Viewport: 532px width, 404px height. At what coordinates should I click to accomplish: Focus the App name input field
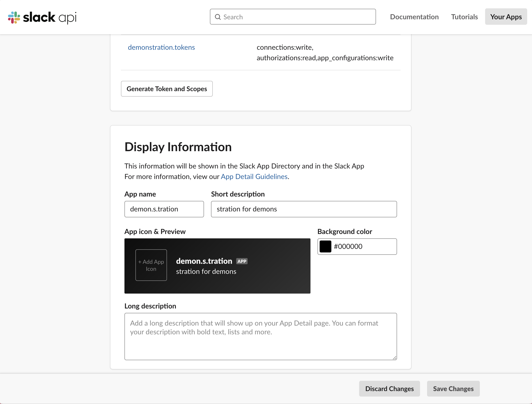click(164, 209)
